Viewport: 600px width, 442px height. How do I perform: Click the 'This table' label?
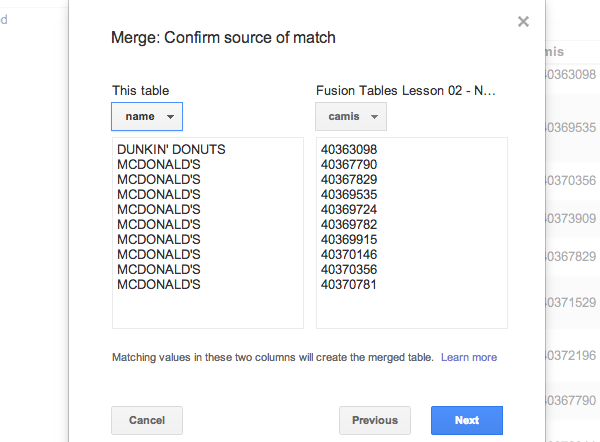point(140,90)
